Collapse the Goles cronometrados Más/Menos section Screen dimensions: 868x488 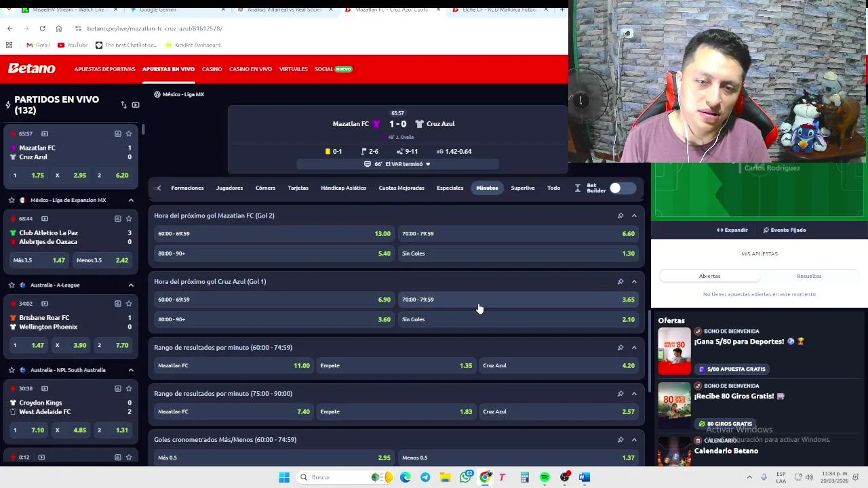(x=634, y=439)
